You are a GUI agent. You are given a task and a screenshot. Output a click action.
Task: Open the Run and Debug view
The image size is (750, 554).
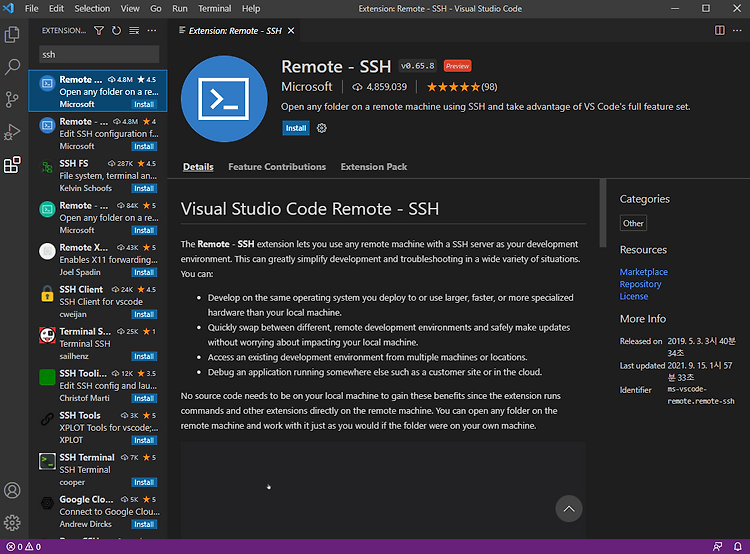[x=12, y=132]
